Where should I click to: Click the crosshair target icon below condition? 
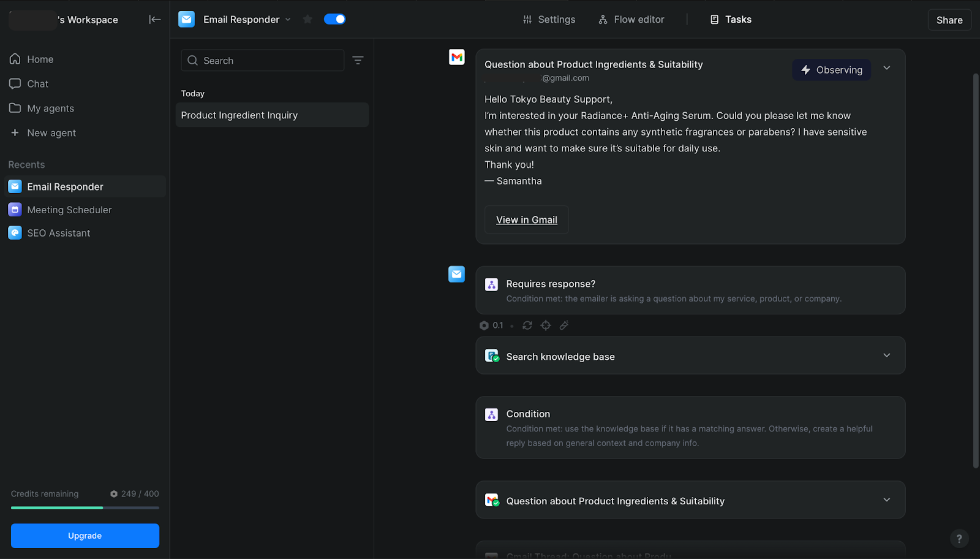coord(546,325)
